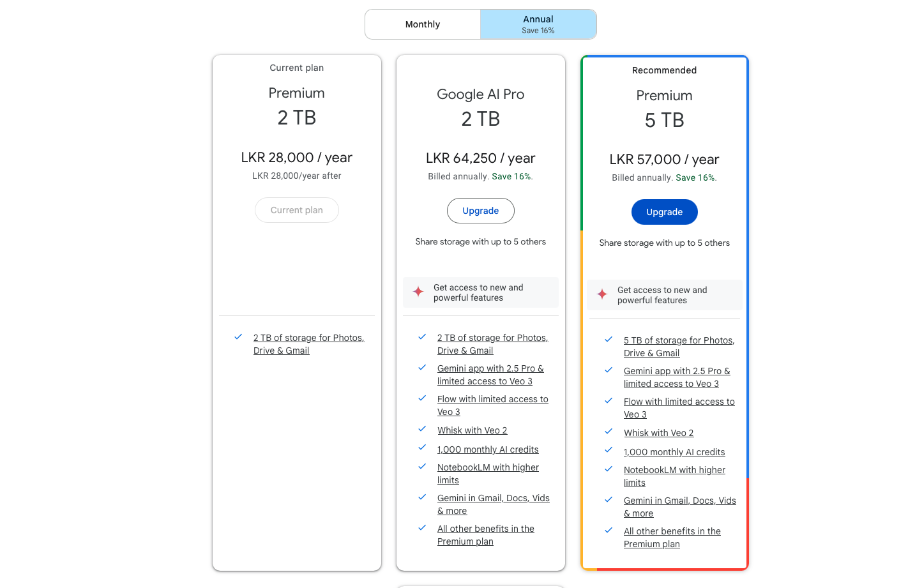This screenshot has height=588, width=915.
Task: Open Flow with limited access link in 5 TB plan
Action: (679, 408)
